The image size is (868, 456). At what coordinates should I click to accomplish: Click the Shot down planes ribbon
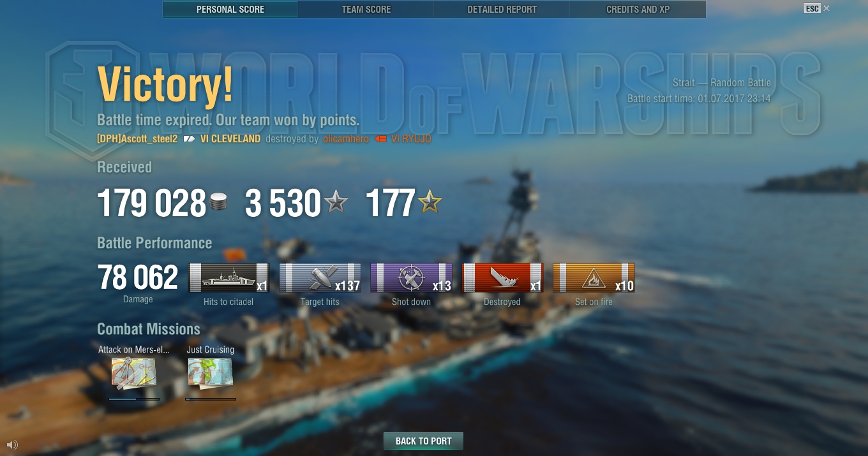[412, 277]
